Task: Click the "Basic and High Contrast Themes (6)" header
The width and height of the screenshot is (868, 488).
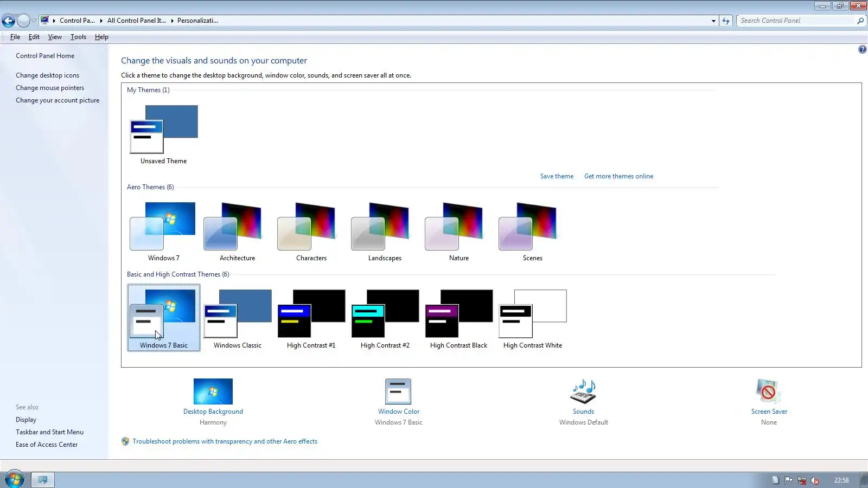Action: 178,274
